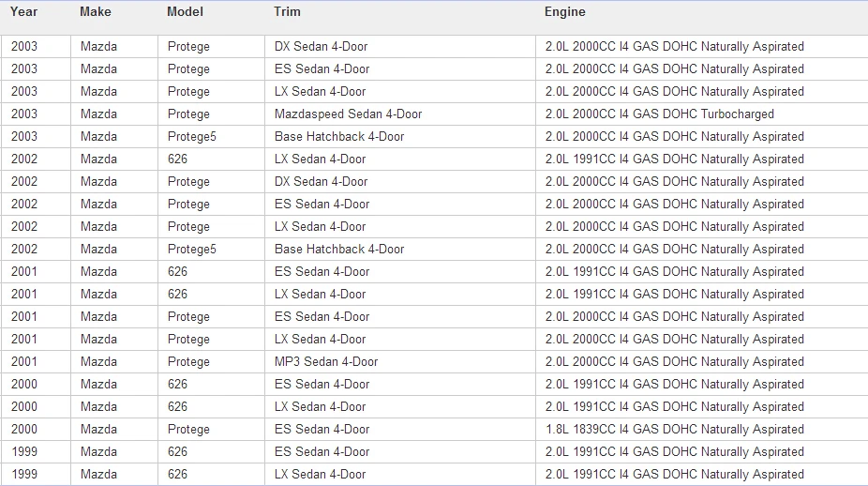Screen dimensions: 868x486
Task: Click the MP3 Sedan 4-Door trim cell
Action: [400, 362]
